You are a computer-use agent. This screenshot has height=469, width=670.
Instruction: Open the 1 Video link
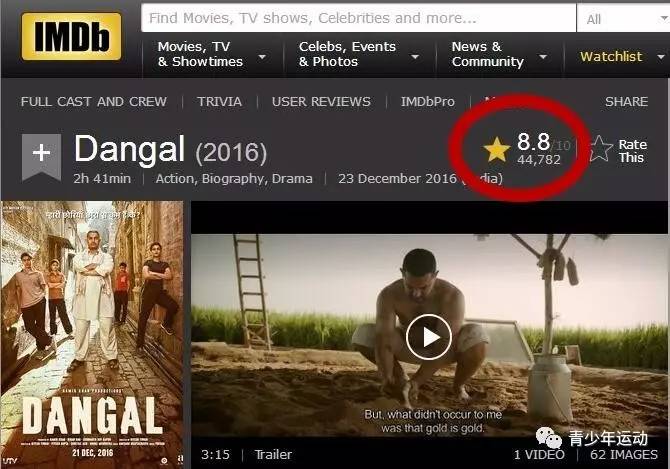tap(539, 454)
